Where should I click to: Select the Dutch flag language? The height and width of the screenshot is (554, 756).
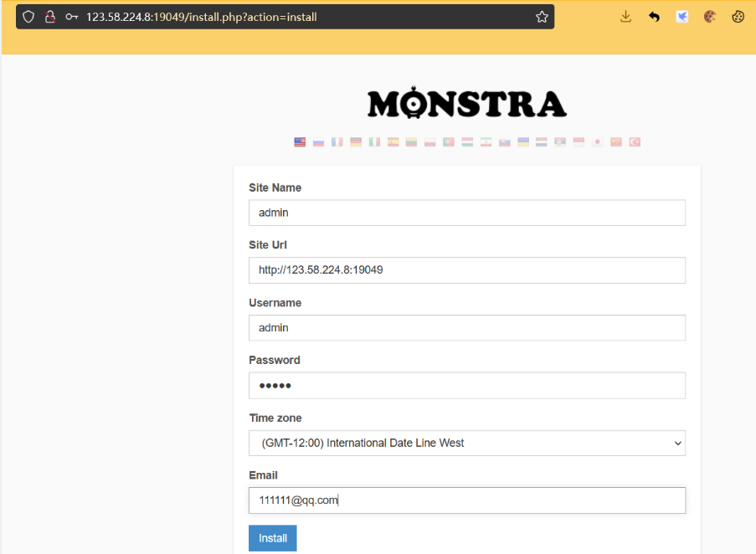click(x=542, y=142)
